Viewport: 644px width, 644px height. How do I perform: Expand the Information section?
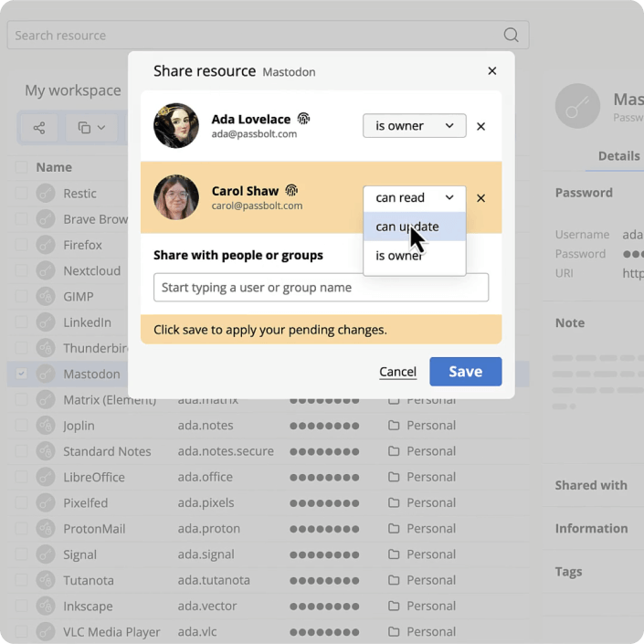pos(591,529)
